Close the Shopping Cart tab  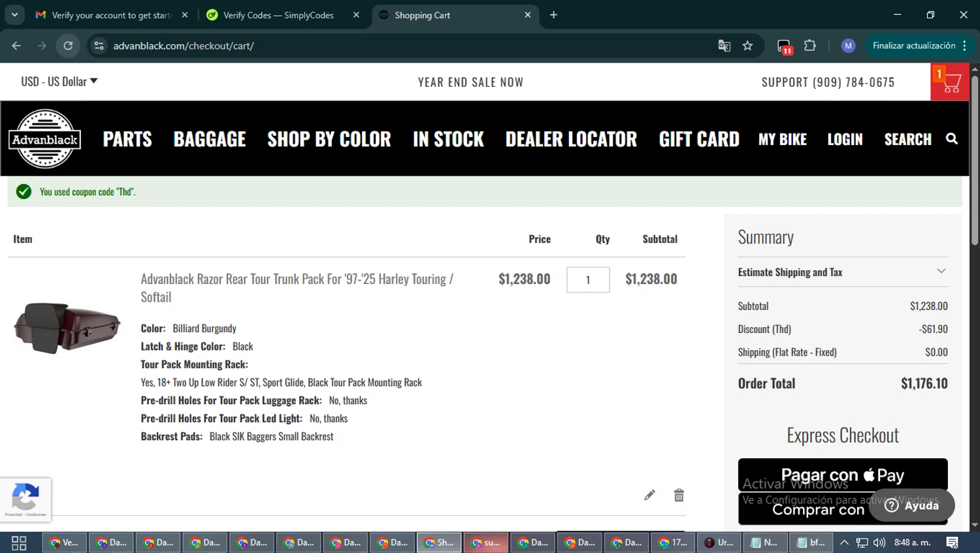click(x=528, y=15)
